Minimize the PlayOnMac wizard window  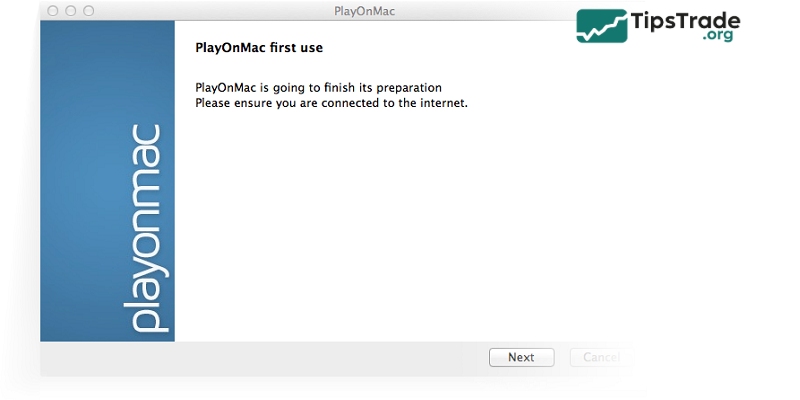70,11
